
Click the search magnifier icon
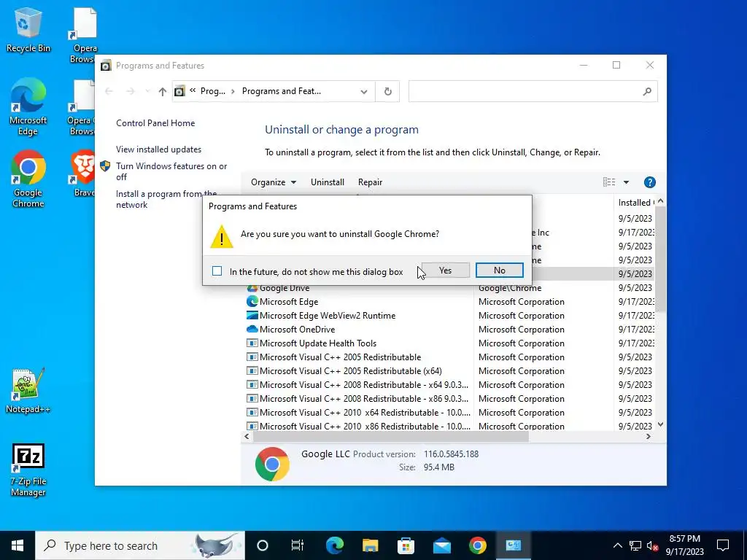(647, 91)
